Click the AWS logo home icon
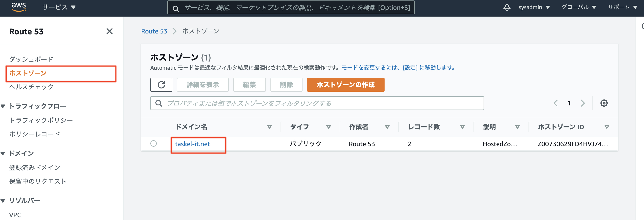 click(x=19, y=7)
